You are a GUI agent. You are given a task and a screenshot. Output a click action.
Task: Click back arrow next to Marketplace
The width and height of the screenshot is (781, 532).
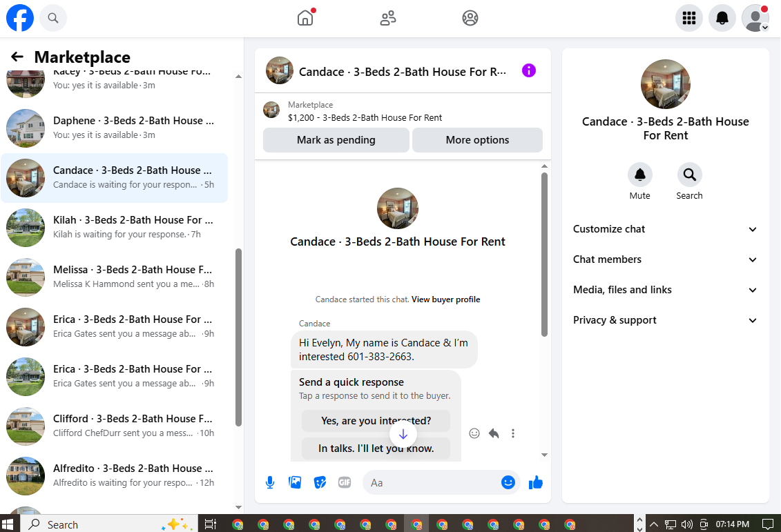coord(17,57)
